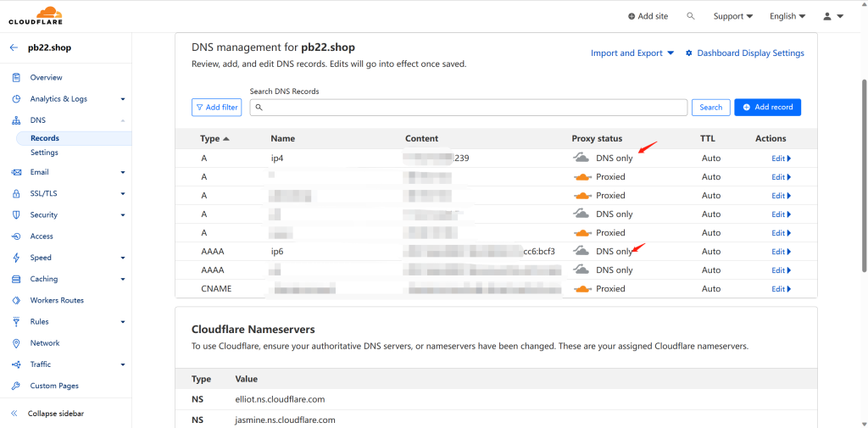Image resolution: width=868 pixels, height=428 pixels.
Task: Click the Content column header
Action: (x=422, y=138)
